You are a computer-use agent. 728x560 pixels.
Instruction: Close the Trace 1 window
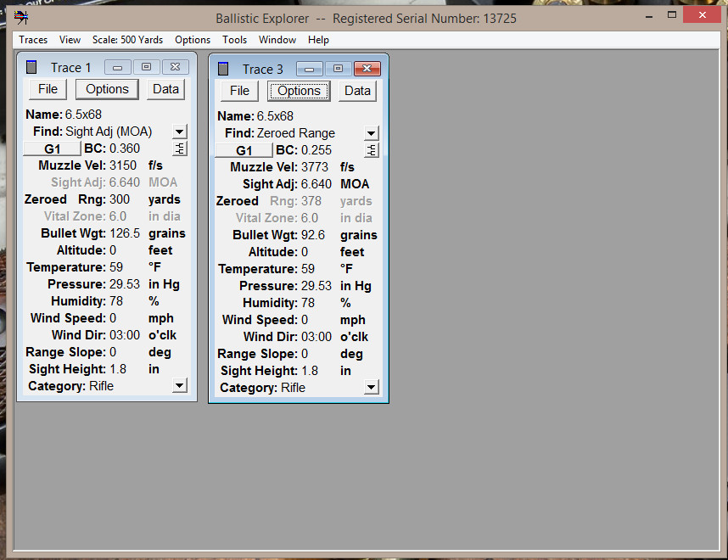(175, 67)
